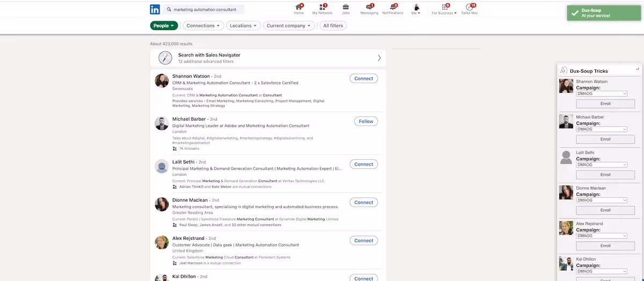Screen dimensions: 644x281
Task: Click the Dux-Soup Tricks duck icon
Action: coord(563,70)
